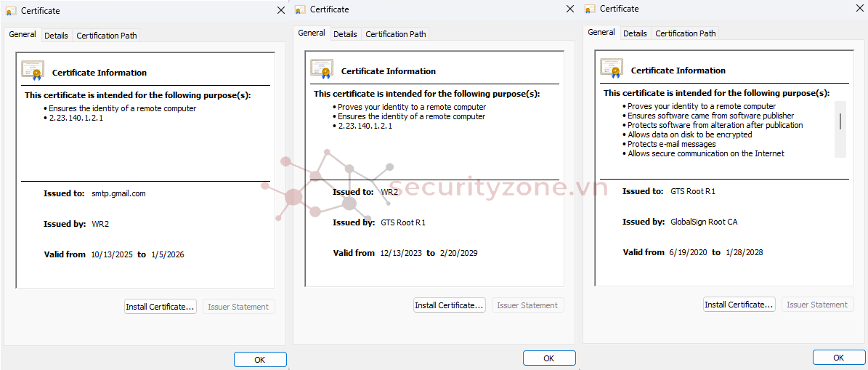Screen dimensions: 868x370
Task: Open Certification Path tab in smtp.gmail.com certificate
Action: [106, 36]
